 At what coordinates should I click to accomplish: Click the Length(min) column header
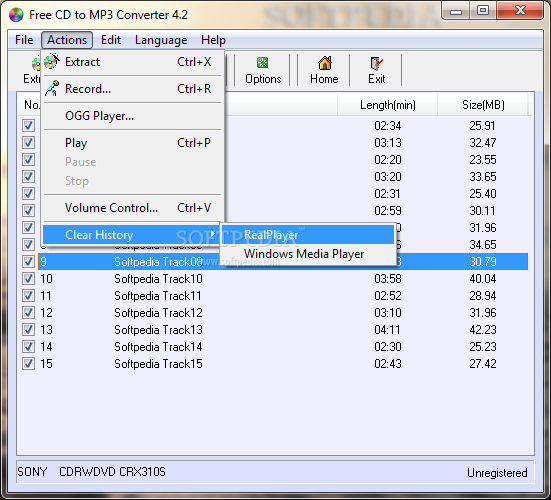click(x=387, y=105)
